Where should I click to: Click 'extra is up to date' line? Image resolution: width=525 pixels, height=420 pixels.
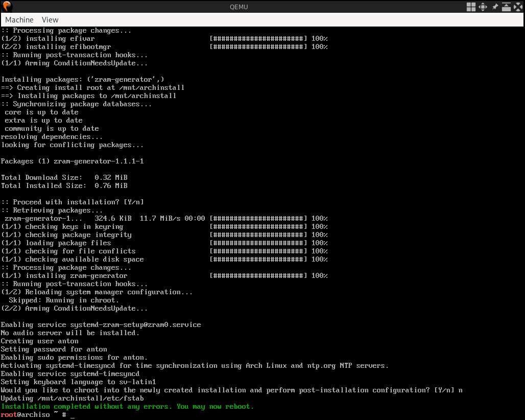(x=43, y=120)
